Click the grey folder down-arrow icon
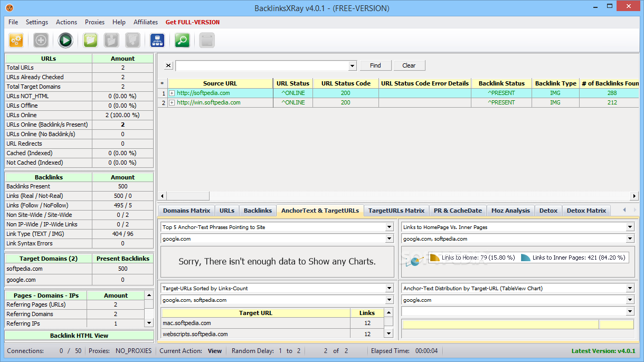 click(x=132, y=40)
